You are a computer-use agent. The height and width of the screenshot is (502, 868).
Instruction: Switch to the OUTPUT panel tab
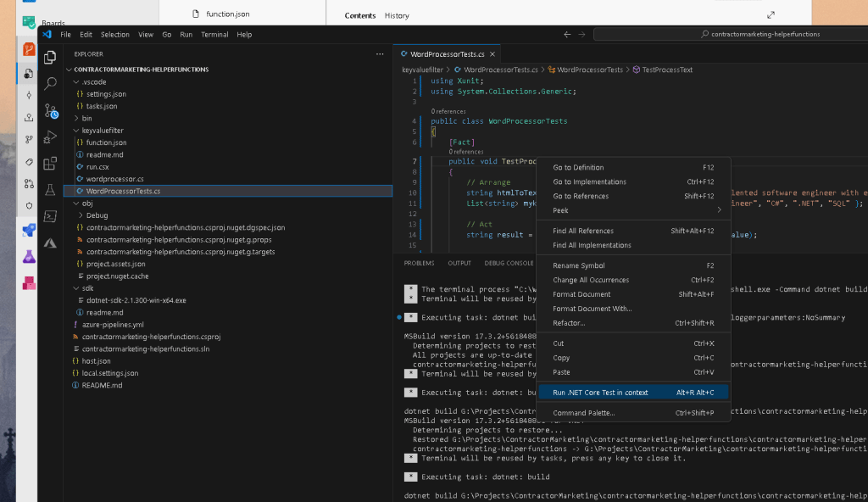459,263
